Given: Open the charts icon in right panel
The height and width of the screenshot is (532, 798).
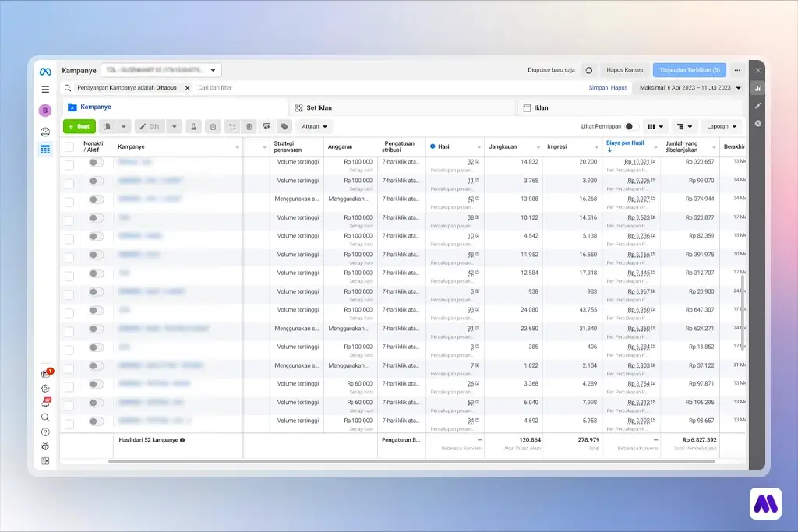Looking at the screenshot, I should point(758,88).
